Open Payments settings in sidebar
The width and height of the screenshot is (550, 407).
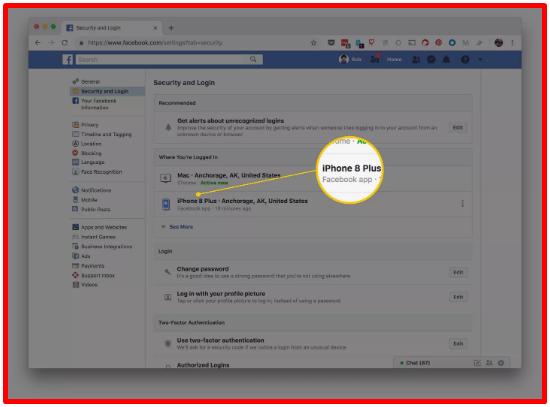click(x=88, y=266)
